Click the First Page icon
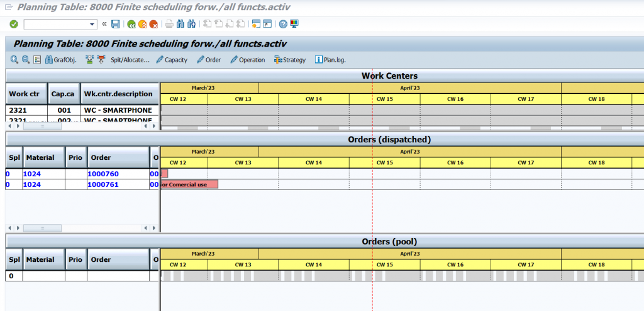This screenshot has height=311, width=644. tap(207, 25)
